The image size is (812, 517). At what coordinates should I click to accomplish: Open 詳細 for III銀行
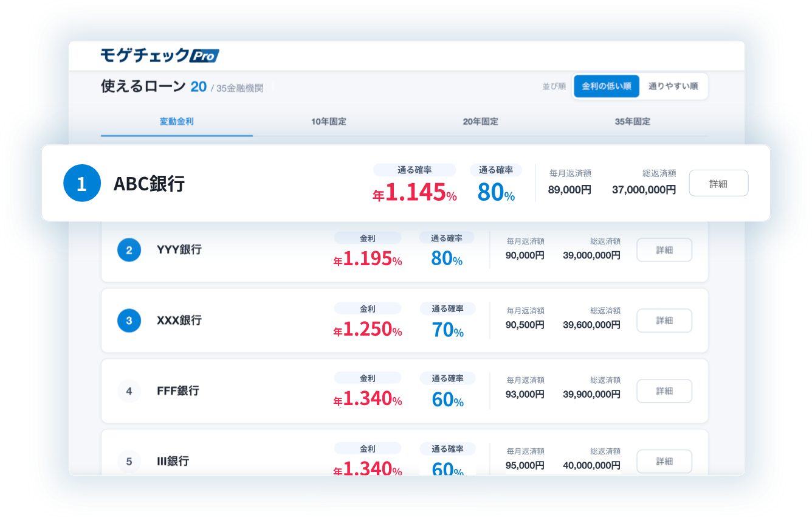click(x=664, y=462)
